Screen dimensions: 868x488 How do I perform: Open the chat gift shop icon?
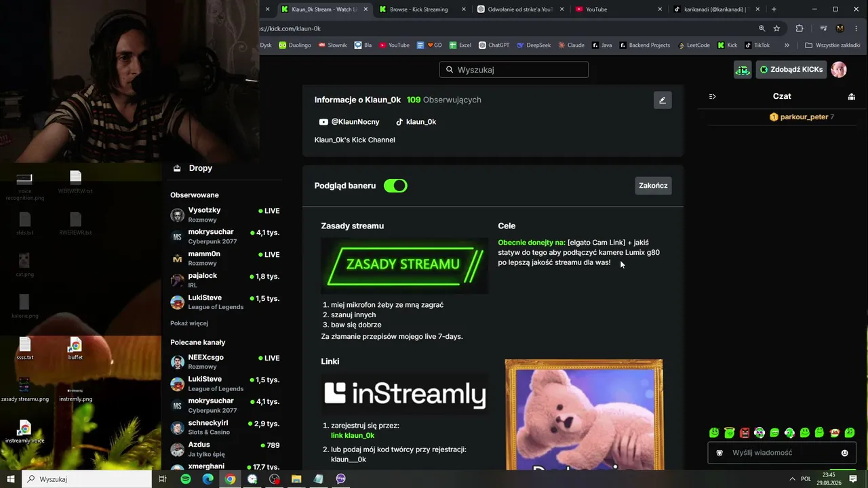tap(851, 96)
